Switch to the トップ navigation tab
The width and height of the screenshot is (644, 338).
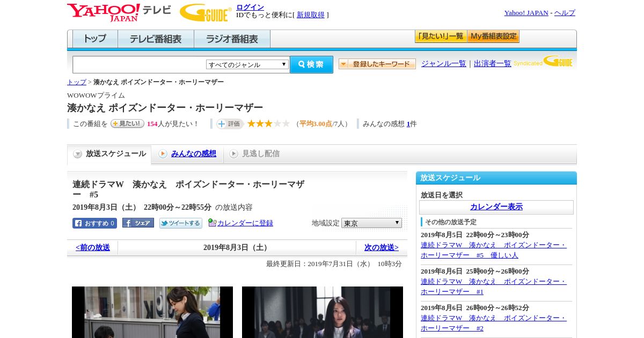[x=95, y=39]
